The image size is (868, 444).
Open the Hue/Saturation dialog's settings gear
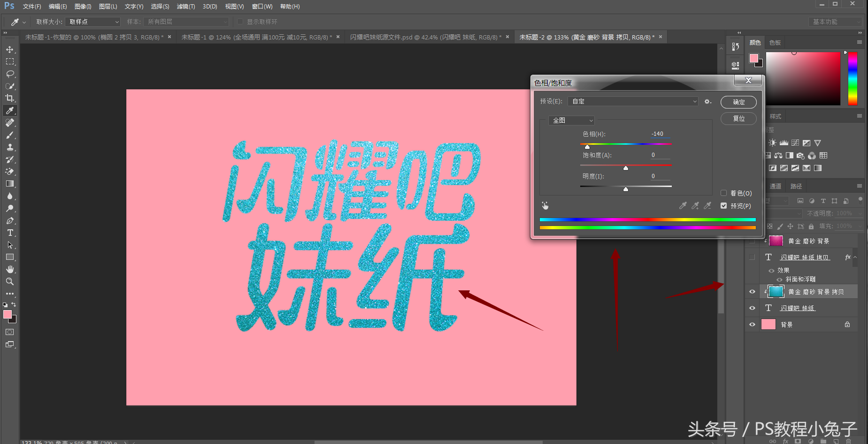(708, 101)
